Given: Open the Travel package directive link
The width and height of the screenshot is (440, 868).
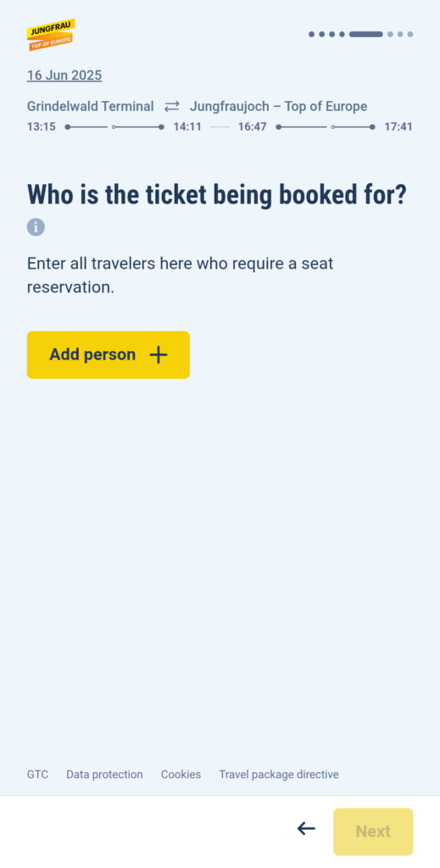Looking at the screenshot, I should (x=279, y=775).
